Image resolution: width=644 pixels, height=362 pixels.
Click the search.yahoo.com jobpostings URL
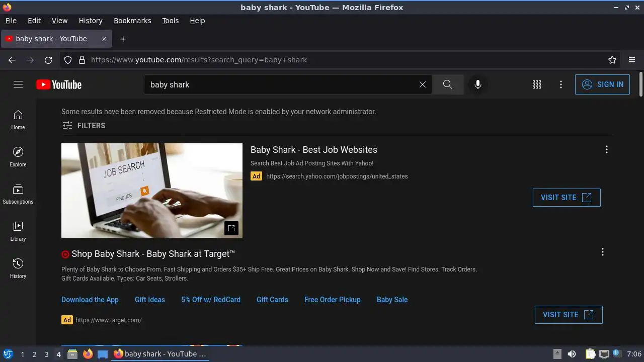pos(337,176)
